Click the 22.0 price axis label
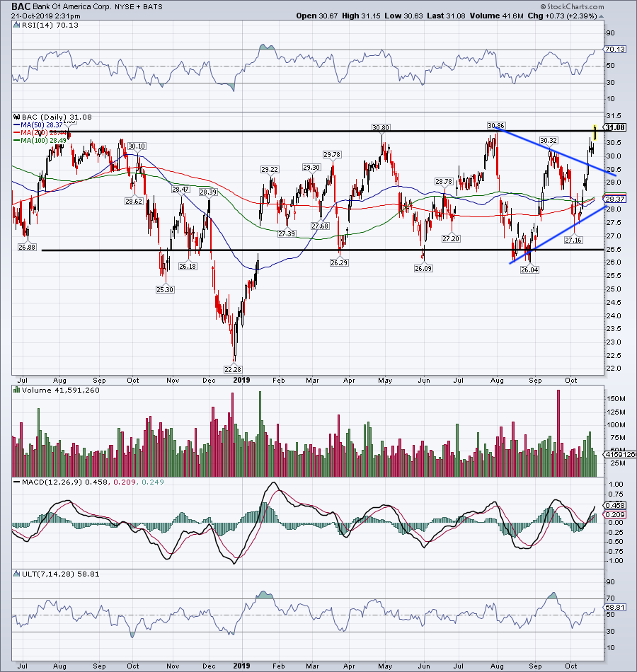 coord(614,369)
